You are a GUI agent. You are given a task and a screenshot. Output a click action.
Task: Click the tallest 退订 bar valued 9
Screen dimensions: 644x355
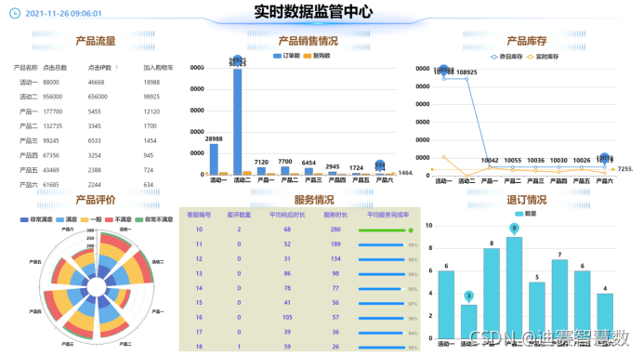coord(514,287)
